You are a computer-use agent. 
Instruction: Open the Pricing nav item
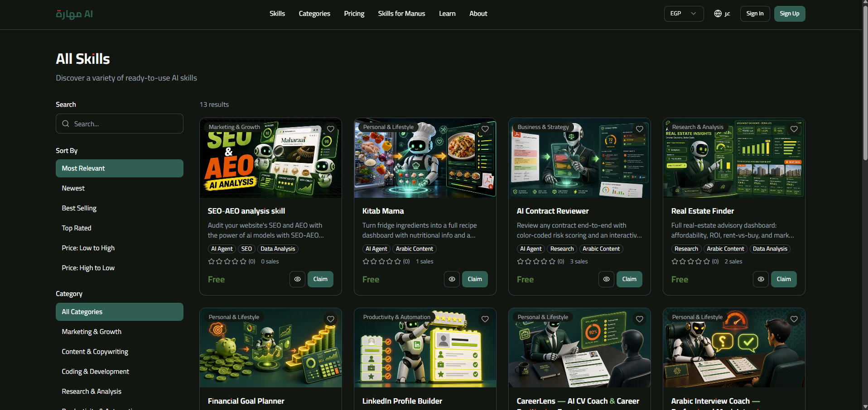click(354, 14)
